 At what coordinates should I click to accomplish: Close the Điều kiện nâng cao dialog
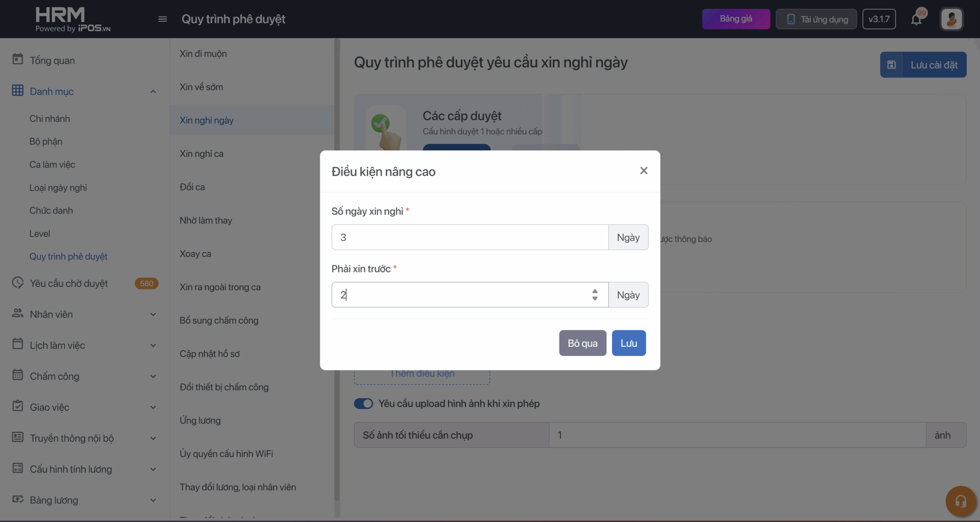pos(644,171)
